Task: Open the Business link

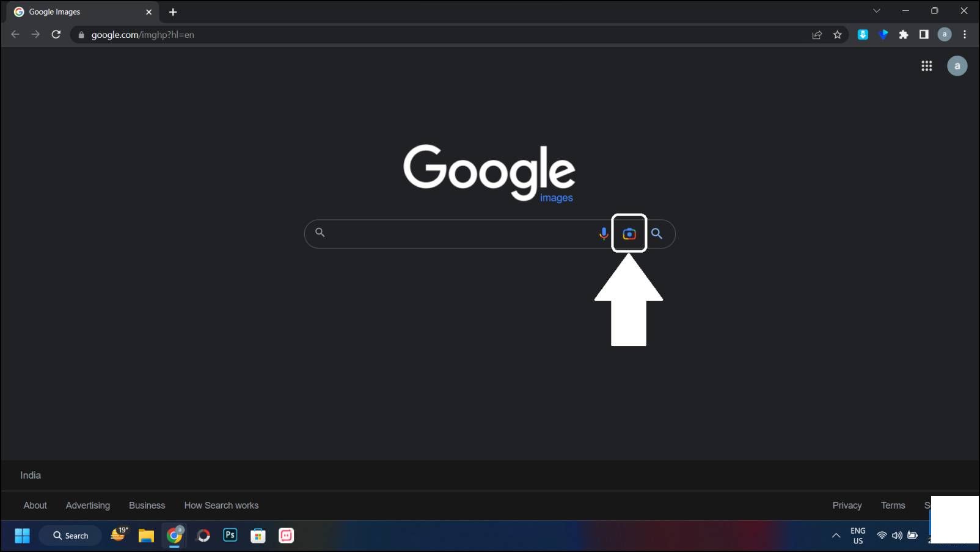Action: click(147, 506)
